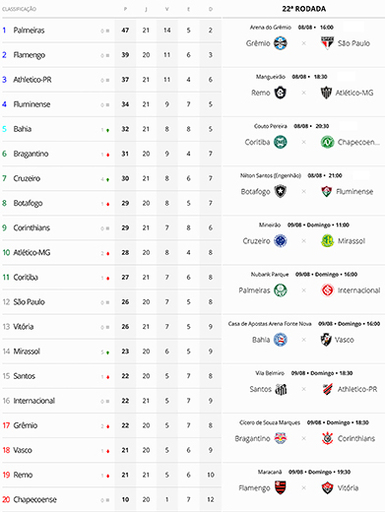
Task: Open Palmeiras in the standings table
Action: pyautogui.click(x=29, y=30)
